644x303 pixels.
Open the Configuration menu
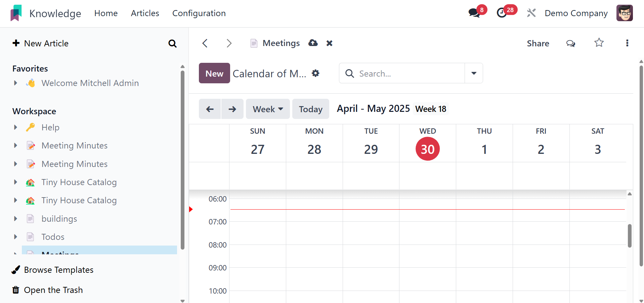[x=199, y=13]
